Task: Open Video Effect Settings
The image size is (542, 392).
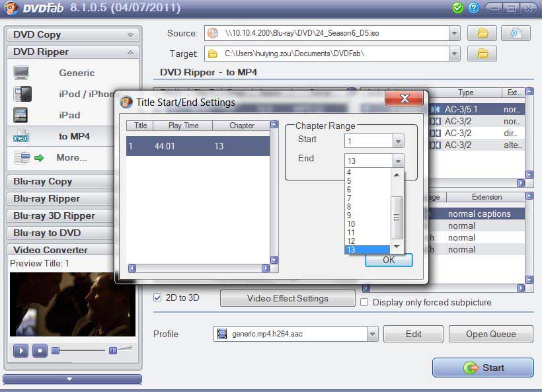Action: [x=288, y=298]
